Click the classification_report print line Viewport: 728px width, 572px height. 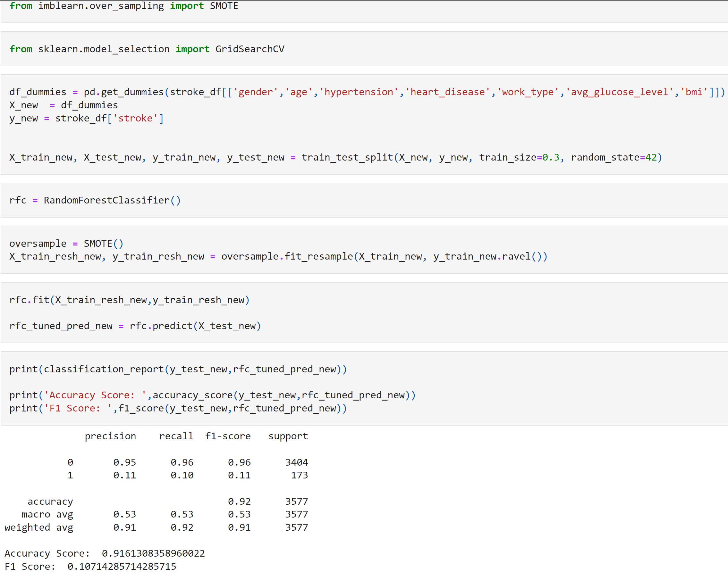pos(178,369)
